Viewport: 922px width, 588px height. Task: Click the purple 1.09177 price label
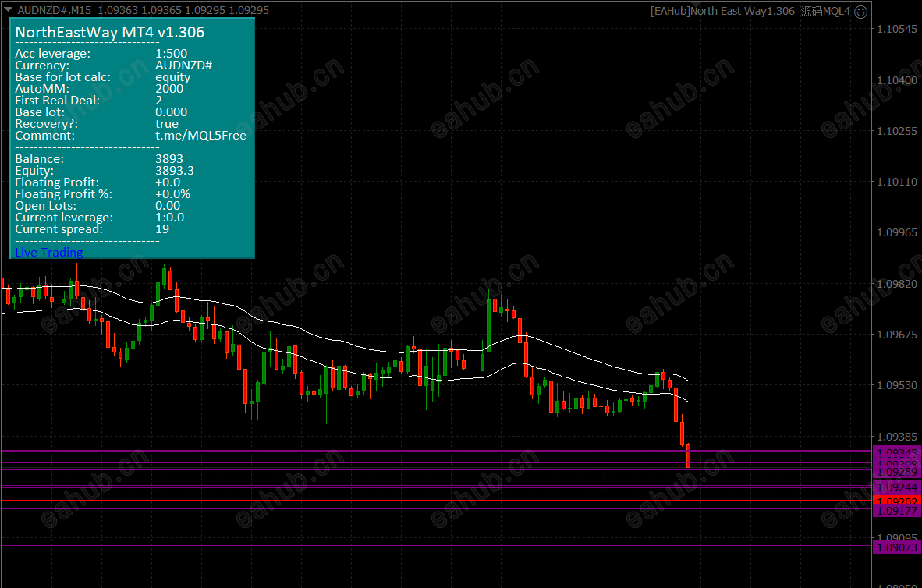point(897,511)
